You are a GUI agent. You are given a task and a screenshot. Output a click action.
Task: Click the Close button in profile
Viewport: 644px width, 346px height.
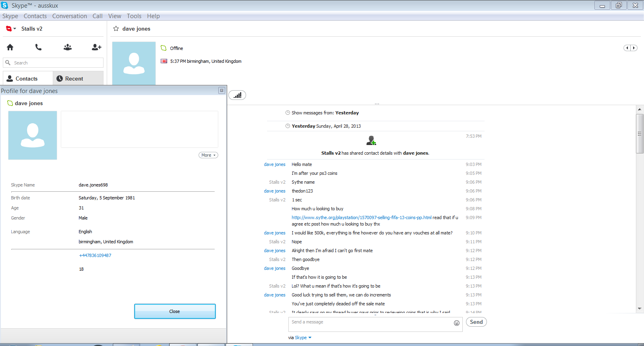[175, 311]
